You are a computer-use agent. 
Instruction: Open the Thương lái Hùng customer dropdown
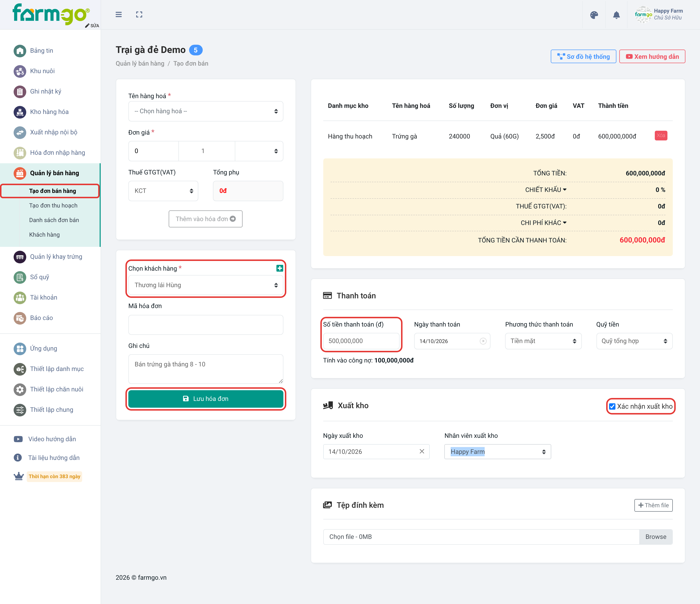coord(206,285)
